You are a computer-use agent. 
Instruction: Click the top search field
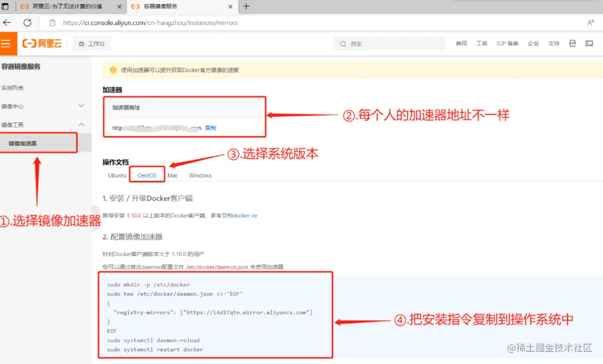coord(390,44)
